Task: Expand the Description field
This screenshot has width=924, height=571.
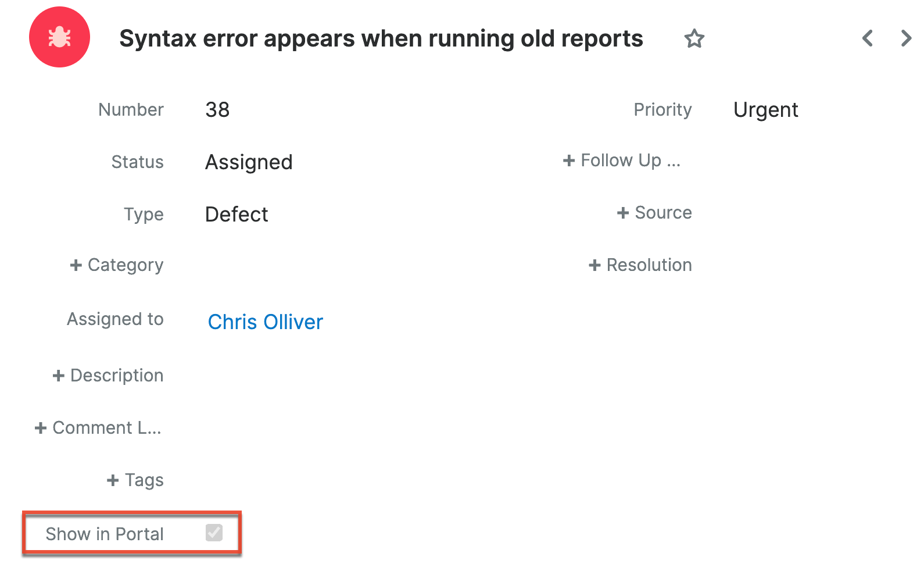Action: (108, 376)
